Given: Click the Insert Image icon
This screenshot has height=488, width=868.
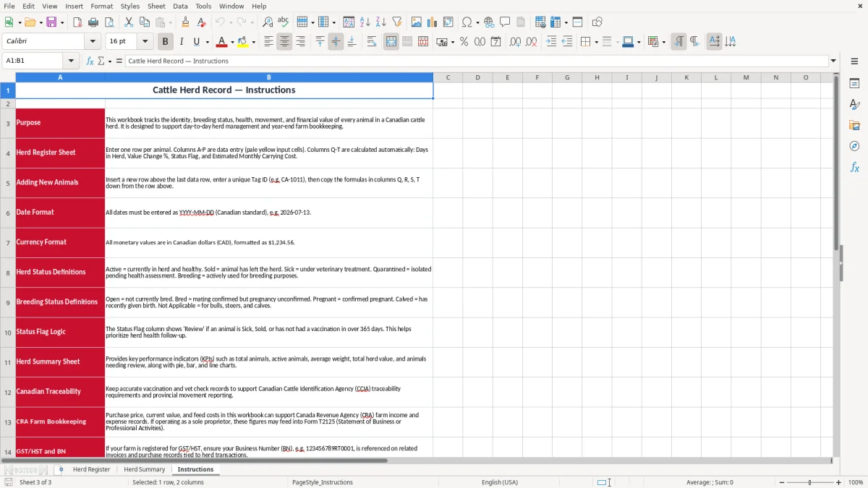Looking at the screenshot, I should point(417,22).
